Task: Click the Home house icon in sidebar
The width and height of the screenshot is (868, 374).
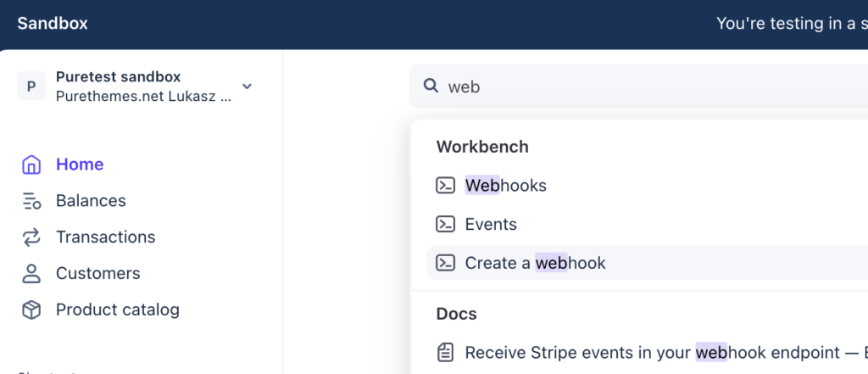Action: pyautogui.click(x=31, y=165)
